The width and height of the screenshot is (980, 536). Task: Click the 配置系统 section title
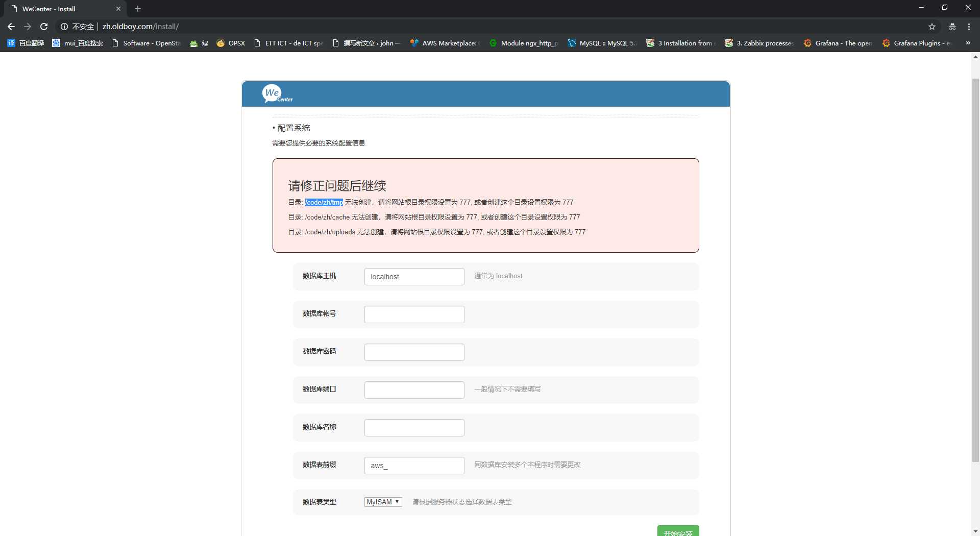293,128
